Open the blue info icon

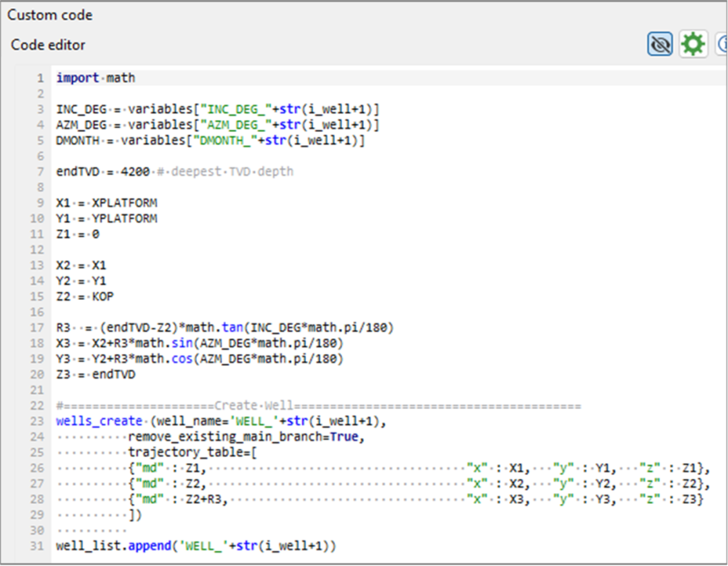(x=721, y=45)
